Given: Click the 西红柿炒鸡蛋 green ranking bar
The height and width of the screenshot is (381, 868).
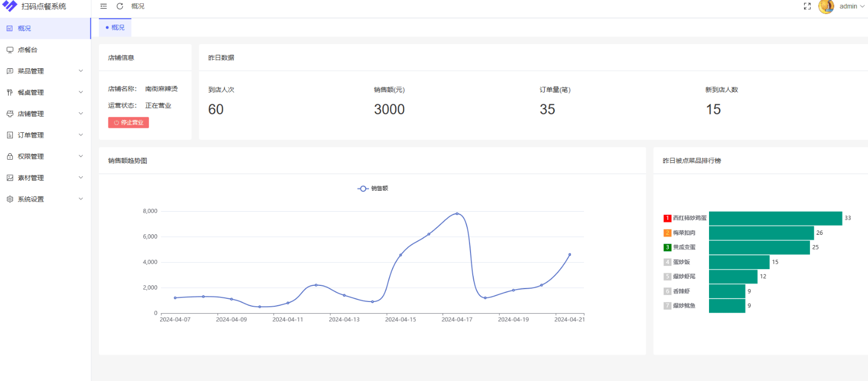Looking at the screenshot, I should pos(775,218).
